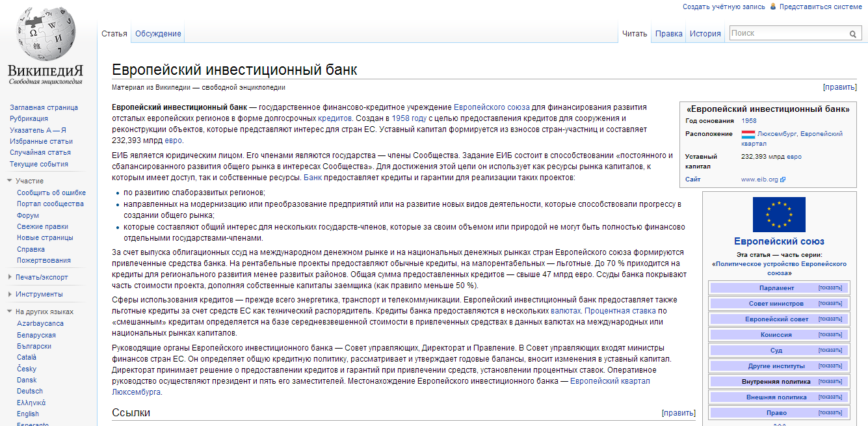The width and height of the screenshot is (868, 426).
Task: Open www.eib.org website link
Action: [x=759, y=180]
